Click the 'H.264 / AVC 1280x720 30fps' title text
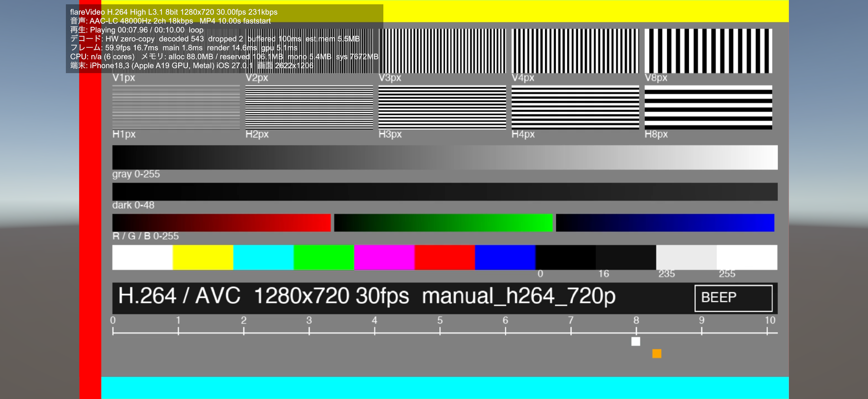 [x=263, y=296]
